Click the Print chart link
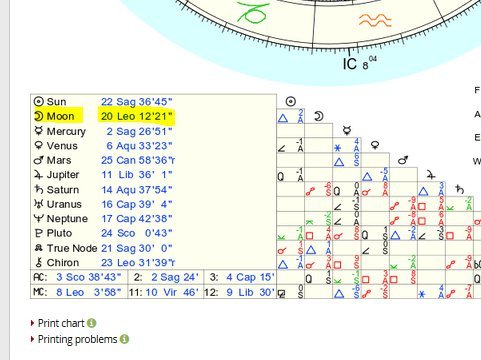Viewport: 481px width, 360px height. click(61, 323)
